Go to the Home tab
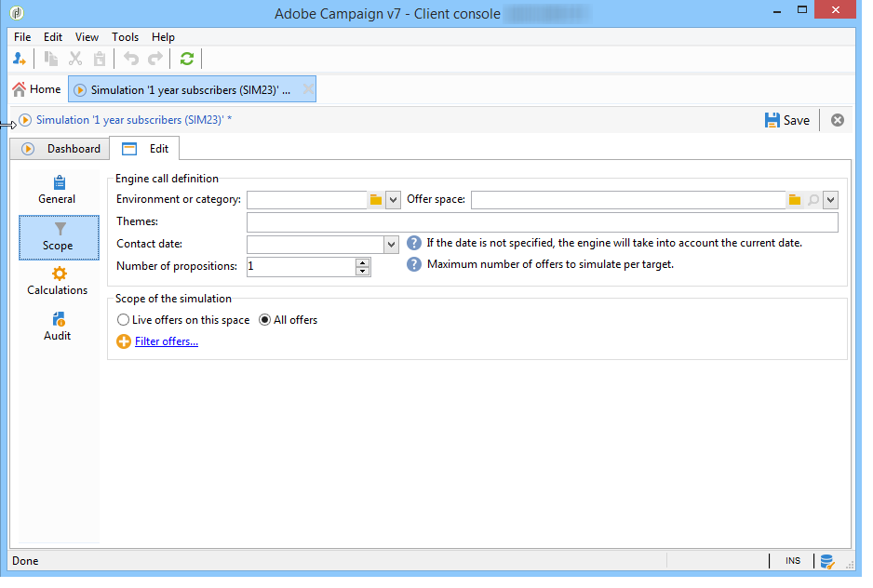 coord(36,89)
